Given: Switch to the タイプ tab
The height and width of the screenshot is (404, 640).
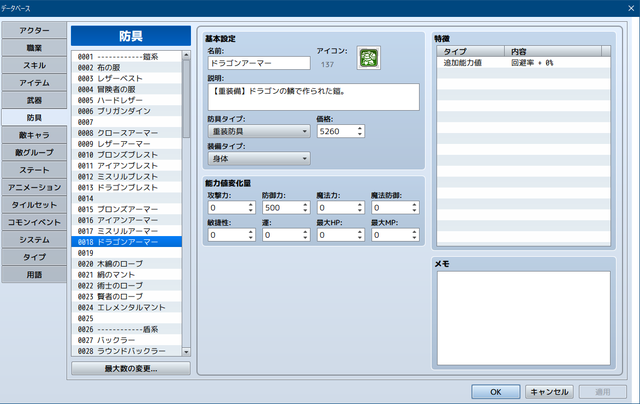Looking at the screenshot, I should click(34, 257).
